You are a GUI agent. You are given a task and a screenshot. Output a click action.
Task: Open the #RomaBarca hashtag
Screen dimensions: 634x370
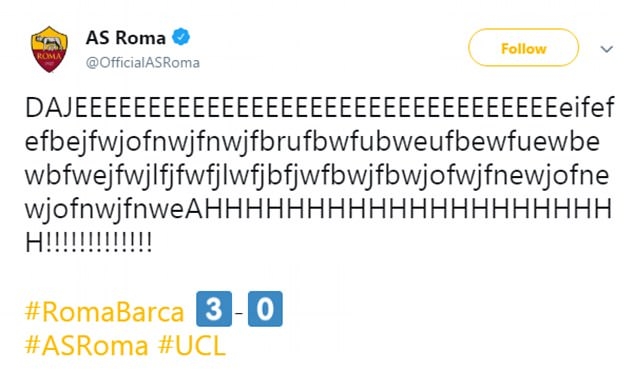coord(104,312)
